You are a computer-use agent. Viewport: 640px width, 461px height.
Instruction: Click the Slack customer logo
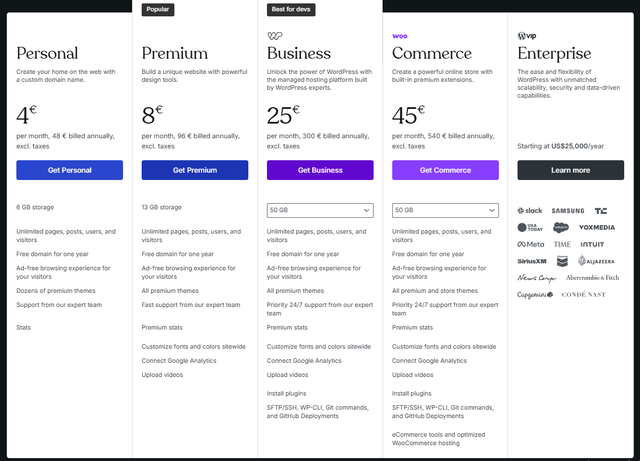pos(529,211)
